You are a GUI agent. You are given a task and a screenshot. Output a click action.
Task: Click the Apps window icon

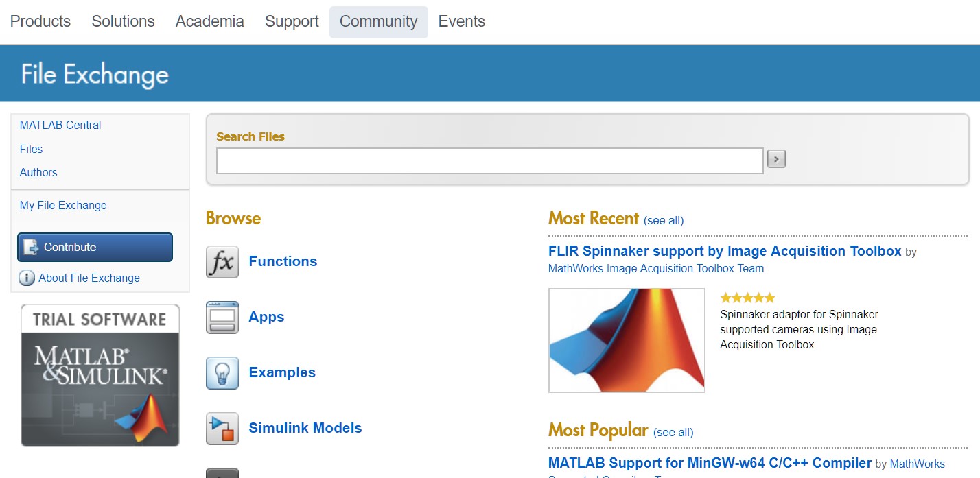tap(222, 318)
